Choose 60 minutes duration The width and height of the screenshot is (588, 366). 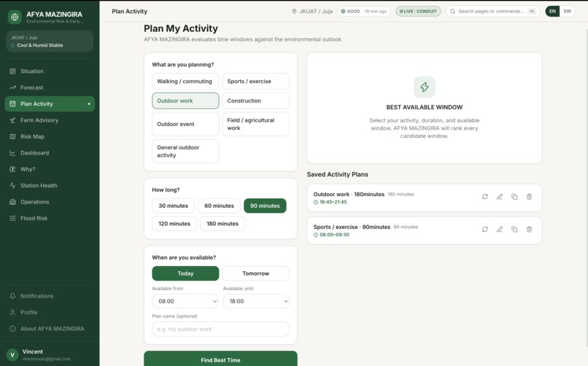point(219,206)
